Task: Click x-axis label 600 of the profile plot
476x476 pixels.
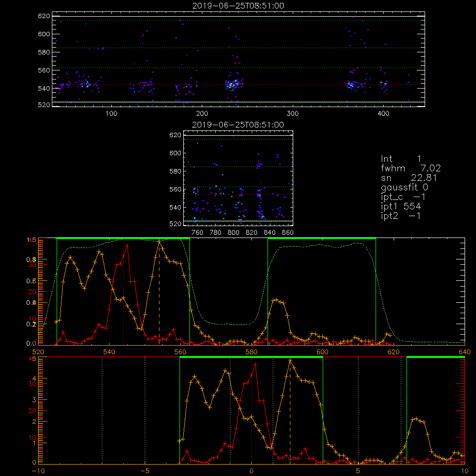Action: 322,352
